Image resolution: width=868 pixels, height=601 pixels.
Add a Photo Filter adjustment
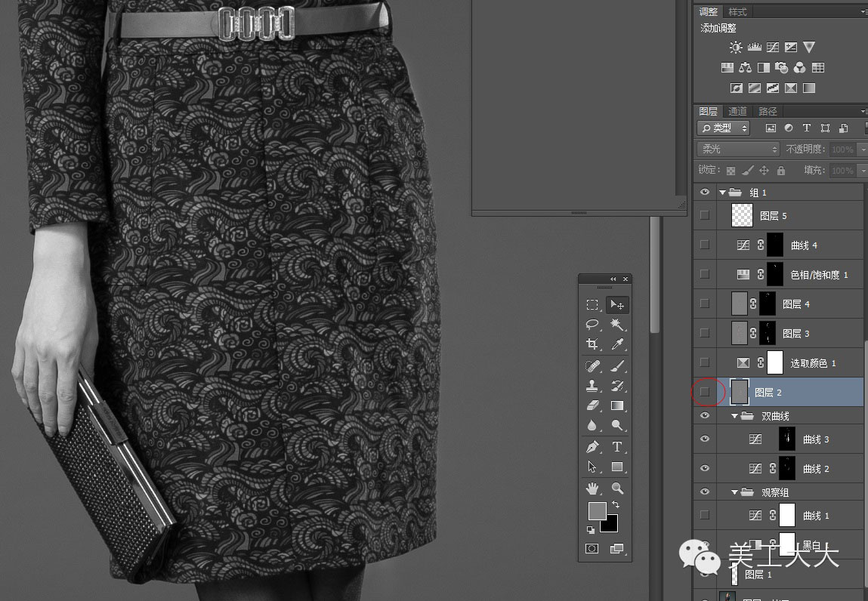pos(782,67)
